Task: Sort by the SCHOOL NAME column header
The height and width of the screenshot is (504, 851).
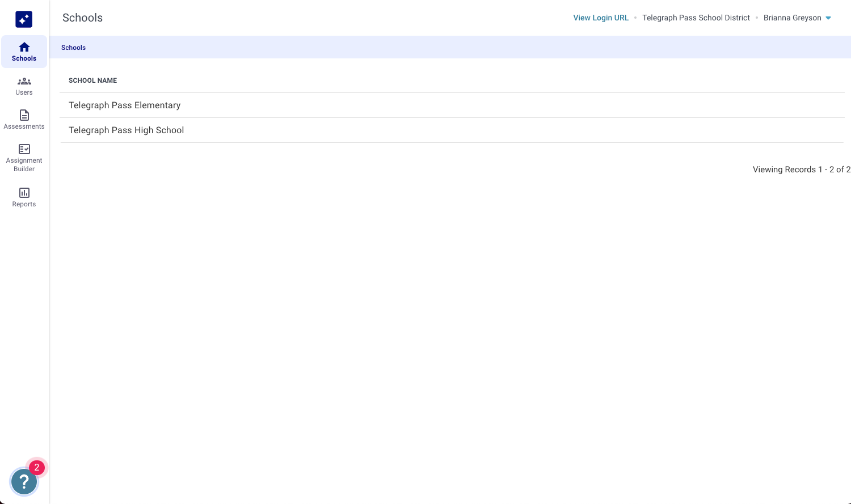Action: coord(92,81)
